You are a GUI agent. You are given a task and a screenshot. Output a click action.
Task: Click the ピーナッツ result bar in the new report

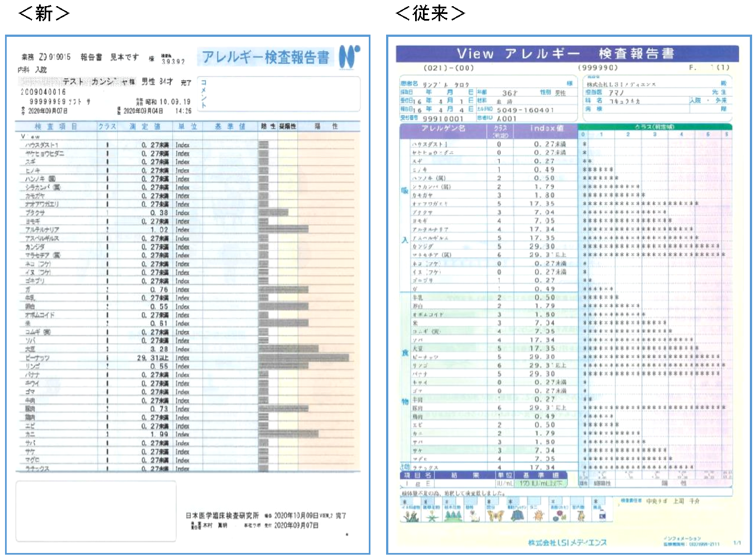(x=304, y=358)
